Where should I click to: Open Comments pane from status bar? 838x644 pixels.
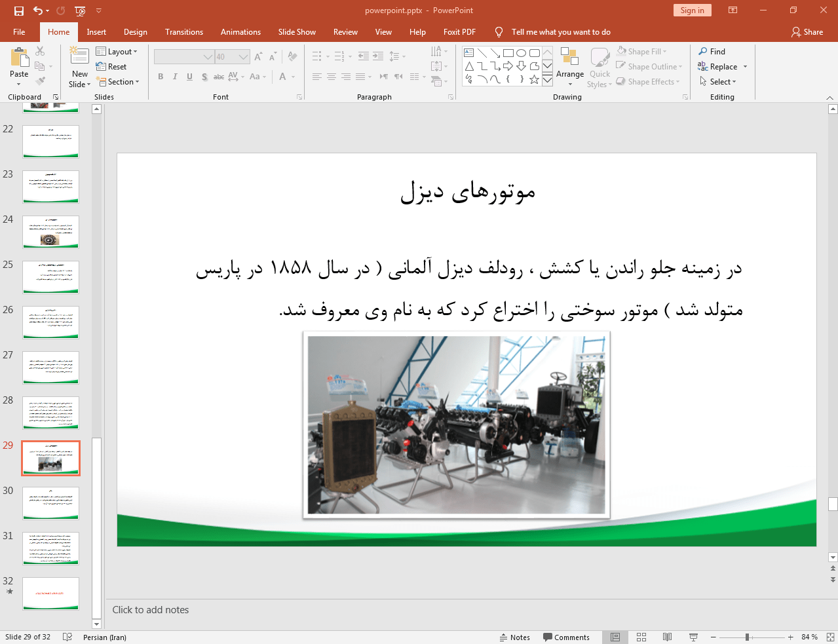(567, 637)
